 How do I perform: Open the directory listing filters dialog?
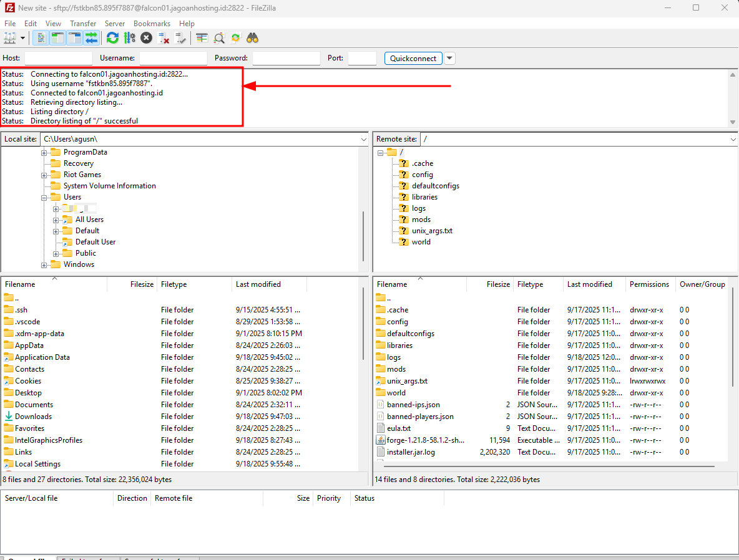(202, 38)
